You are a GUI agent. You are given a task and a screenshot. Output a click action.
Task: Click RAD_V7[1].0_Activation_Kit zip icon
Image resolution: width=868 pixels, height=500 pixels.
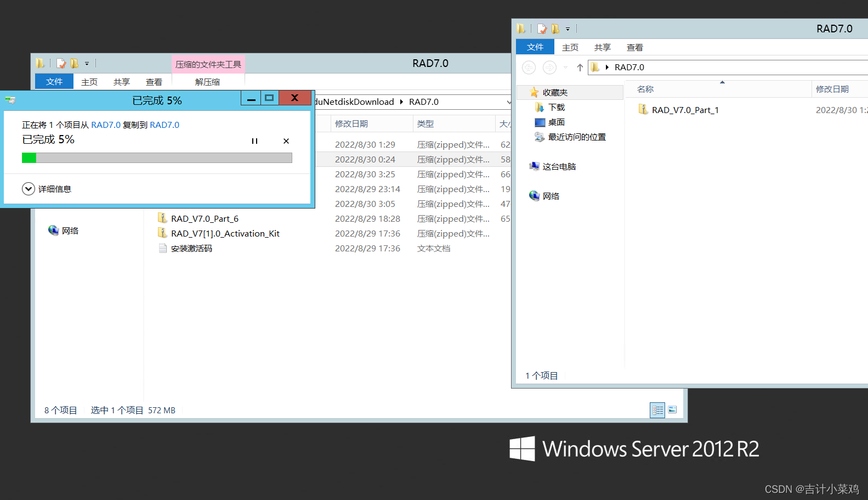click(162, 233)
